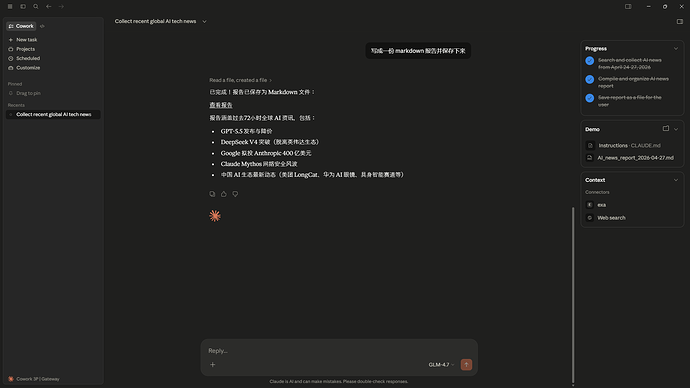Open search with the magnifier icon
The image size is (690, 388).
pyautogui.click(x=36, y=7)
